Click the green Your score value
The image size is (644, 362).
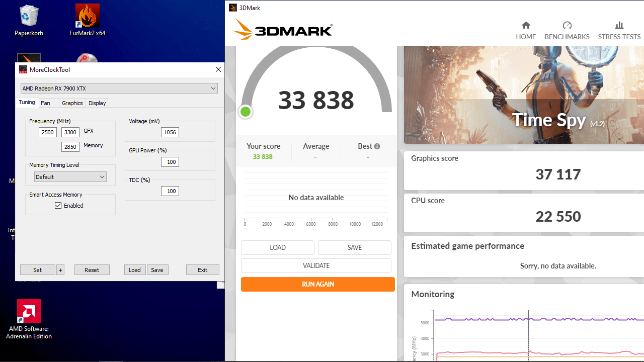[x=263, y=157]
